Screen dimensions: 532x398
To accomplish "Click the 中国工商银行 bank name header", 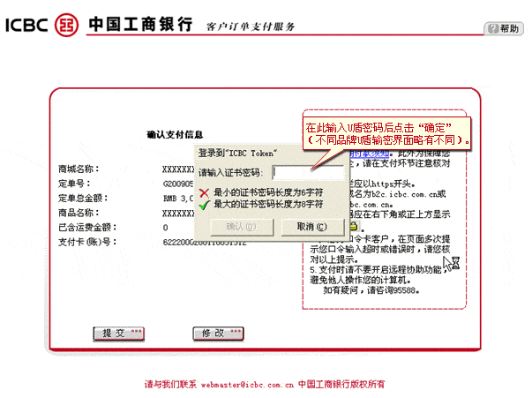I will tap(139, 24).
